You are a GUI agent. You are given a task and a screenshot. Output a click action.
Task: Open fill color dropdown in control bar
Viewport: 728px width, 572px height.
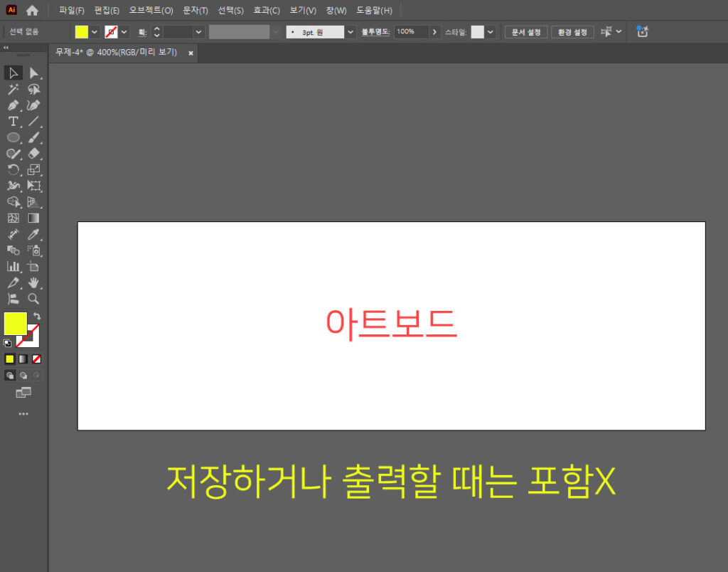click(95, 32)
